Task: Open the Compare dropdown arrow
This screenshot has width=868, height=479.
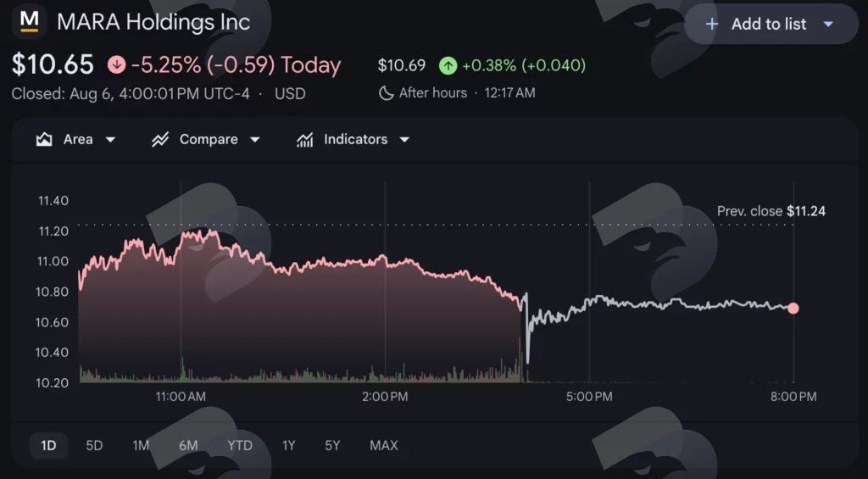Action: (254, 140)
